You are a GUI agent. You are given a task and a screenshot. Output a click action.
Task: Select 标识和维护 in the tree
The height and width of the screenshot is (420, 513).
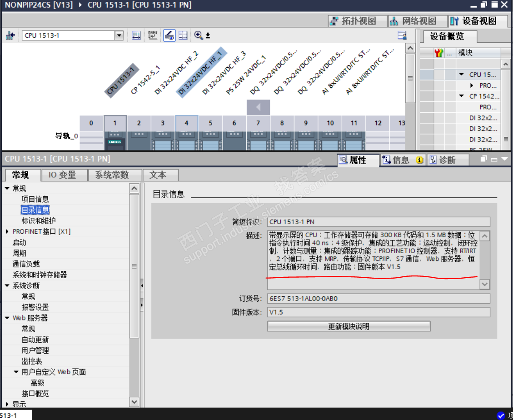tap(39, 220)
